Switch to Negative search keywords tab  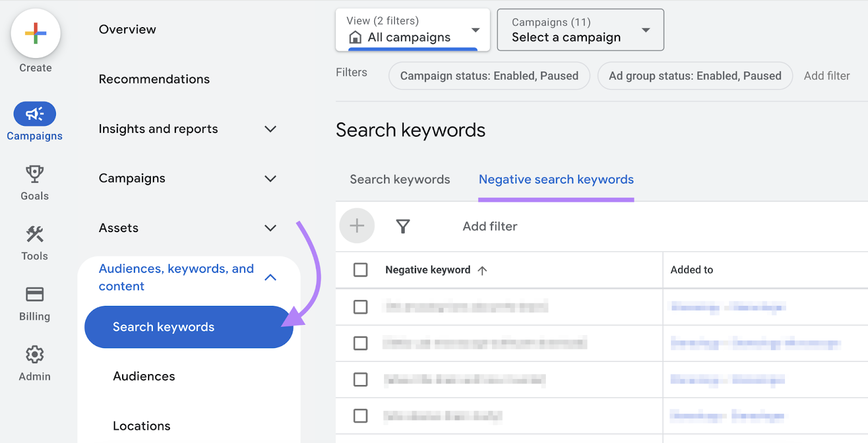pyautogui.click(x=556, y=179)
